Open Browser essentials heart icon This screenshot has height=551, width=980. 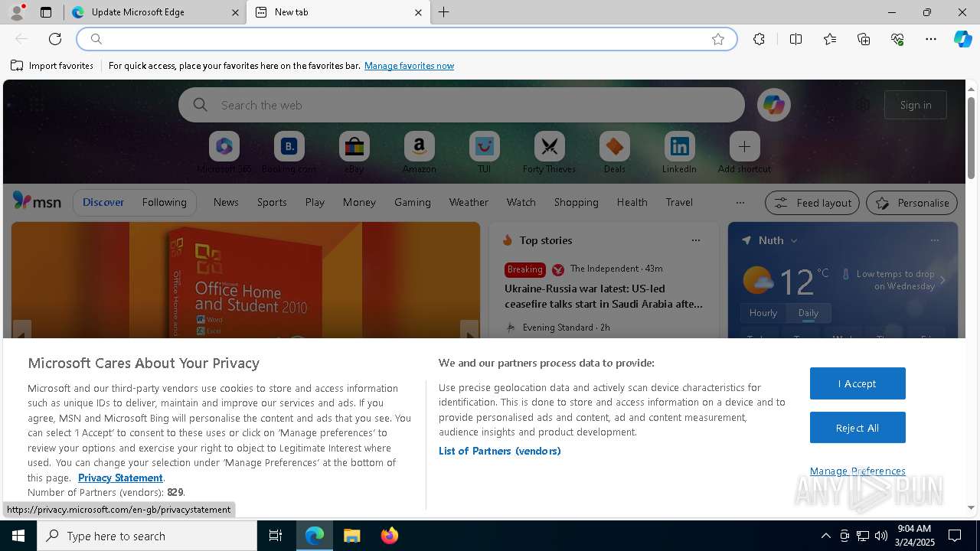pos(897,39)
